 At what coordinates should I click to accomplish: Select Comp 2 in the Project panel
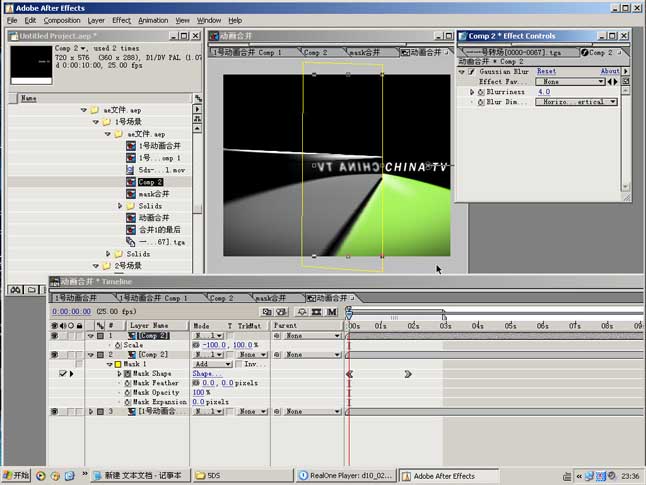click(x=150, y=182)
